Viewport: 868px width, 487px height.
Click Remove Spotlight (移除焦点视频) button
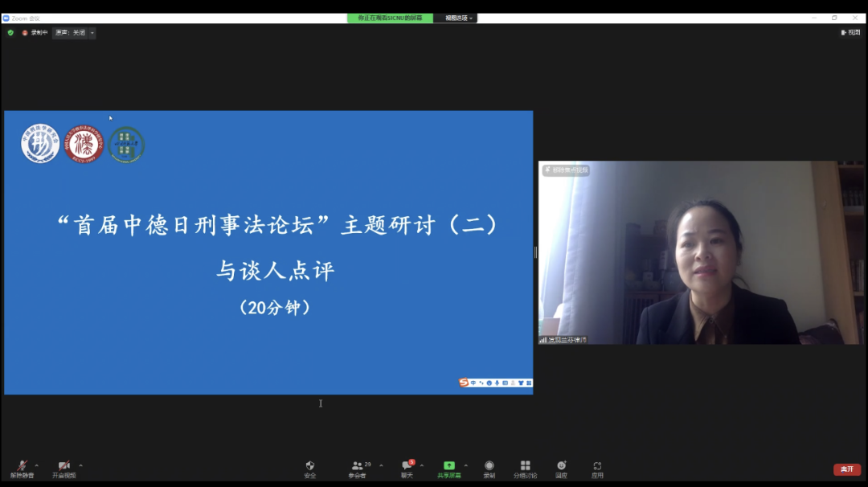pyautogui.click(x=567, y=170)
